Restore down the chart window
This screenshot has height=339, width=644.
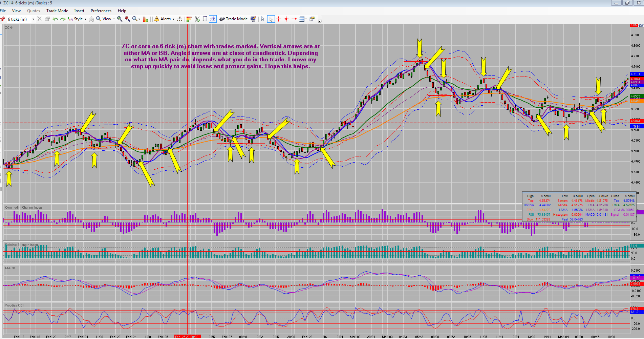(x=627, y=3)
